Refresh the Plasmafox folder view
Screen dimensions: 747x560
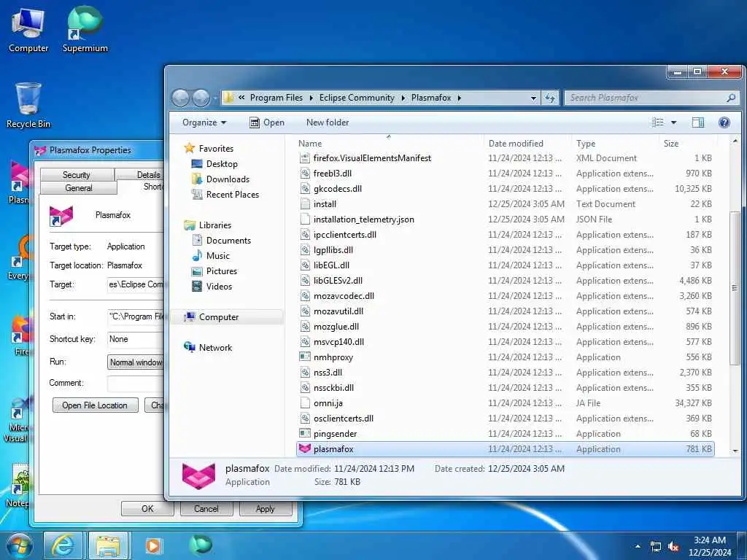point(550,98)
